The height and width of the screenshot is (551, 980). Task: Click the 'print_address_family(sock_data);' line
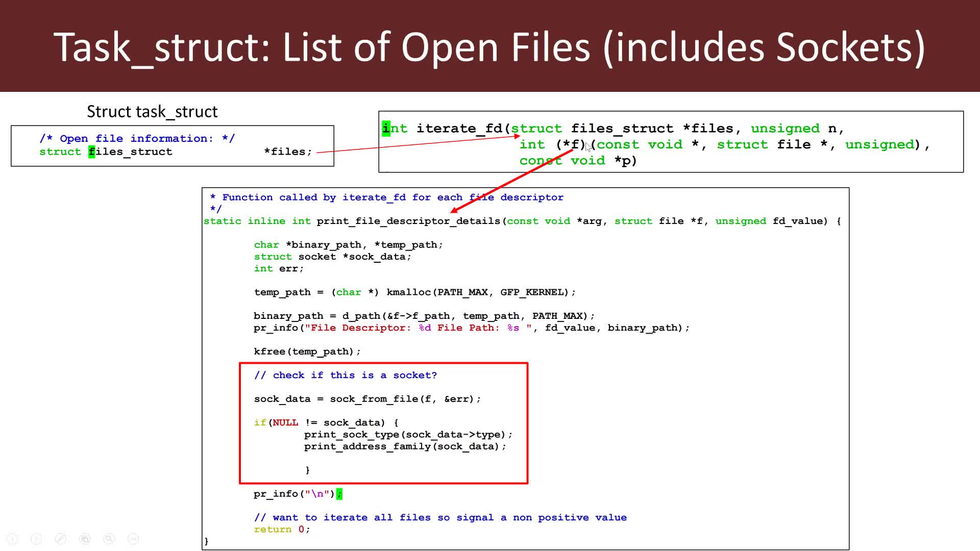[x=405, y=446]
